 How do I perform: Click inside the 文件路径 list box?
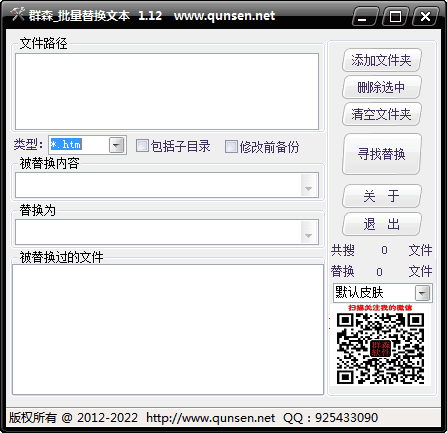[x=167, y=91]
